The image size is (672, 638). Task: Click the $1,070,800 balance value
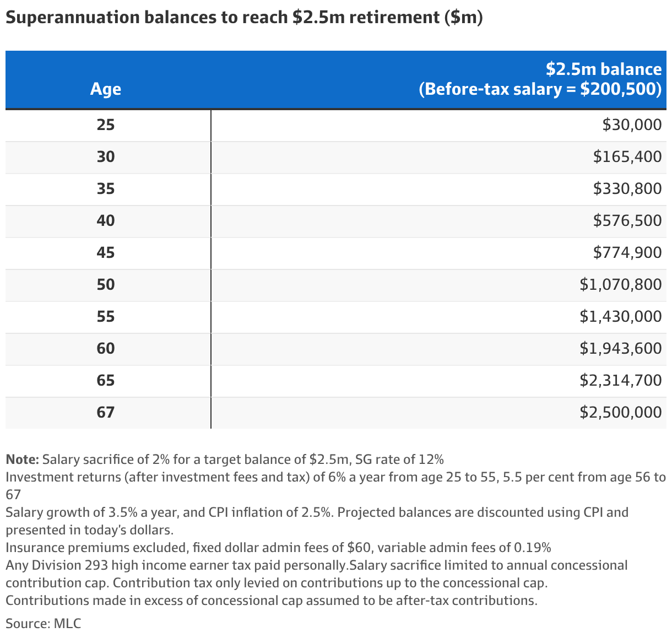click(x=621, y=285)
